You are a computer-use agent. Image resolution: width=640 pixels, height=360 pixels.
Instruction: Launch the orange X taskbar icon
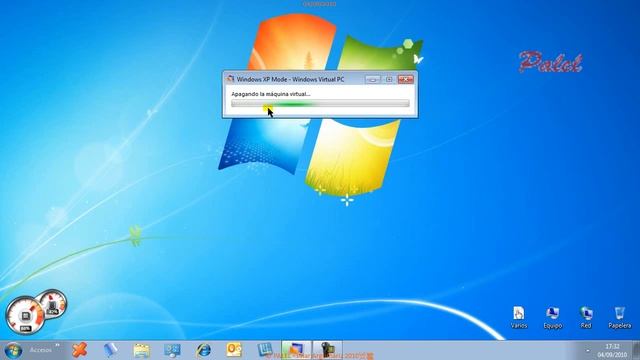click(x=80, y=350)
